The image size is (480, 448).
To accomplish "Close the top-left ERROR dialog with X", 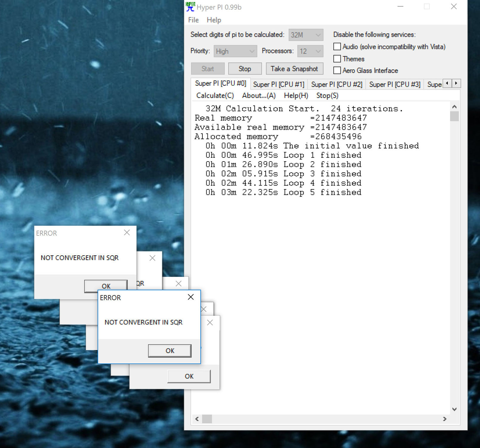I will click(x=127, y=232).
